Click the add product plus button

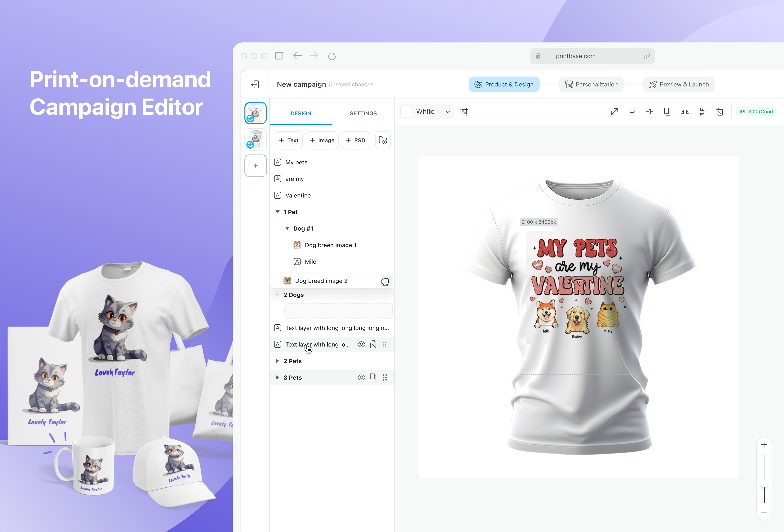point(256,166)
